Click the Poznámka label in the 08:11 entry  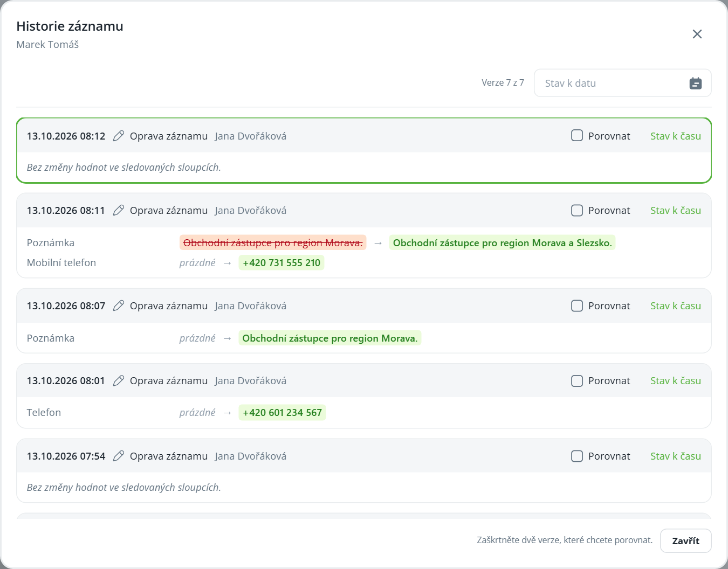click(51, 242)
